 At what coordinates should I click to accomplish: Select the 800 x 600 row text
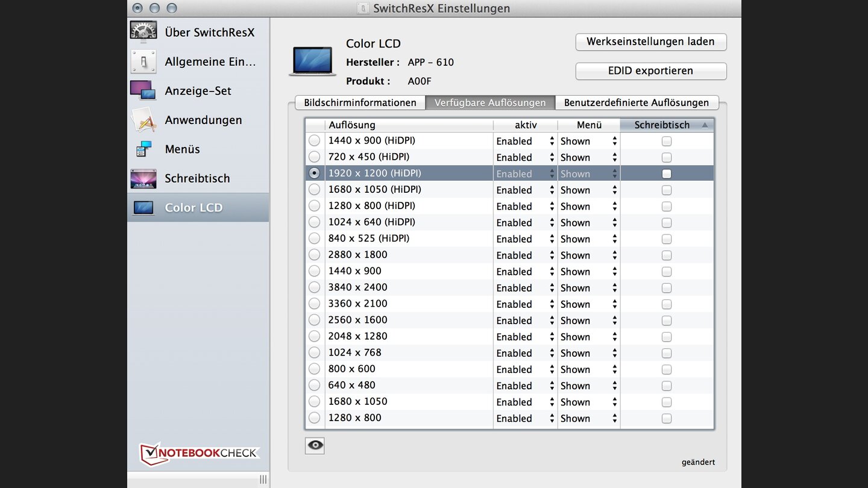click(x=351, y=369)
